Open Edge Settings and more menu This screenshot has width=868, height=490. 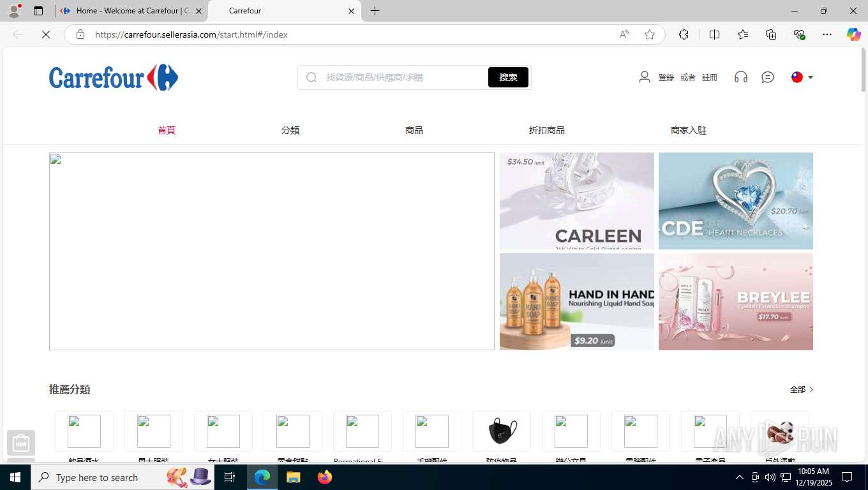tap(827, 34)
